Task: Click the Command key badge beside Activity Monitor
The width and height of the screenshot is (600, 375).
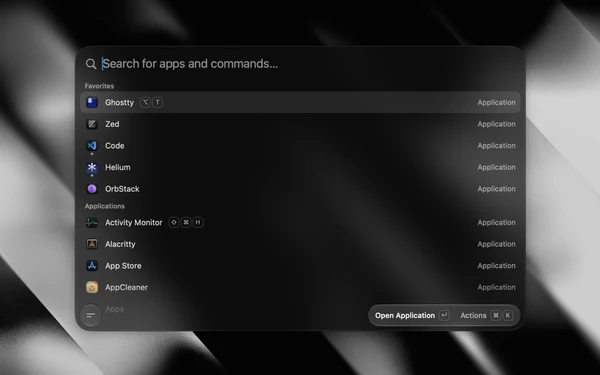Action: tap(186, 222)
